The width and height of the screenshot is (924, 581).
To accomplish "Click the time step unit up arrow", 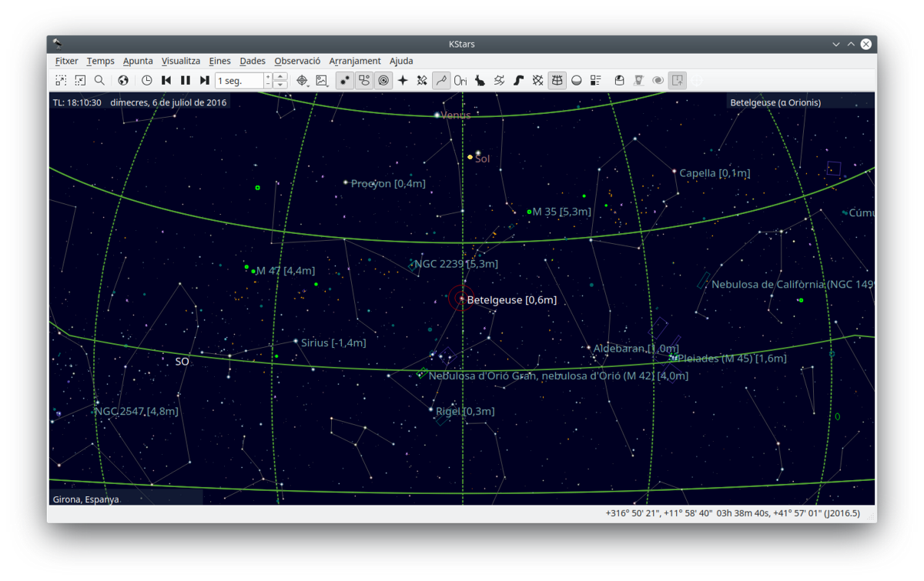I will (x=280, y=76).
